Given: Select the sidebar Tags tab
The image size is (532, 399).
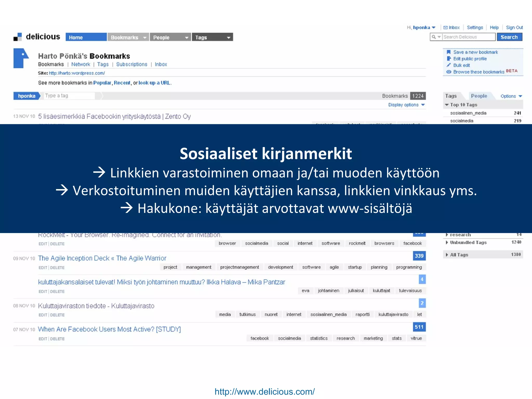Looking at the screenshot, I should click(x=451, y=96).
